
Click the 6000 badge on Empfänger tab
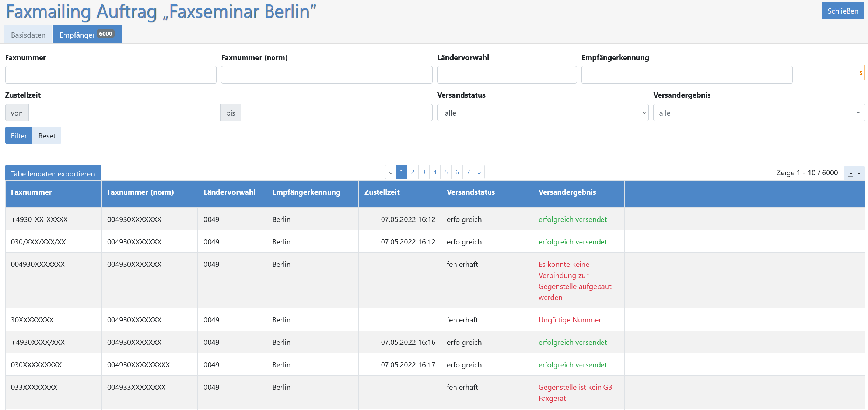tap(106, 34)
